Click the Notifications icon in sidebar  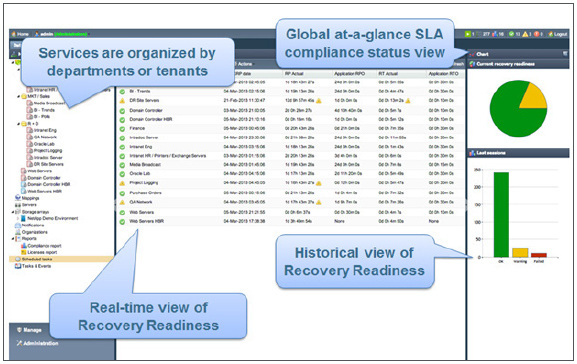(17, 225)
